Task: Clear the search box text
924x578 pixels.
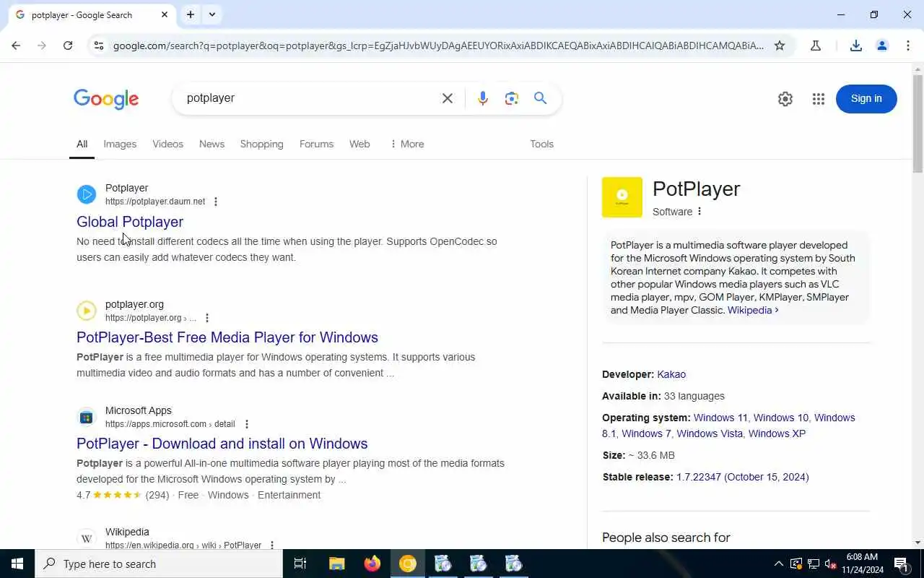Action: (448, 98)
